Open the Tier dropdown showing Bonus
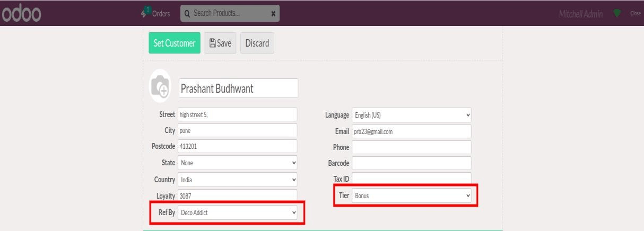 (412, 196)
